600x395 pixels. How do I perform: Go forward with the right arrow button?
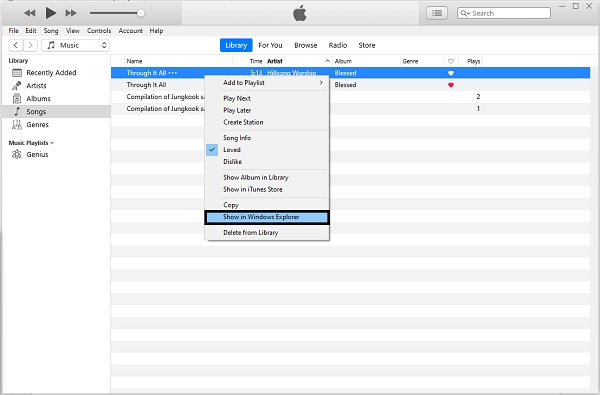tap(30, 45)
